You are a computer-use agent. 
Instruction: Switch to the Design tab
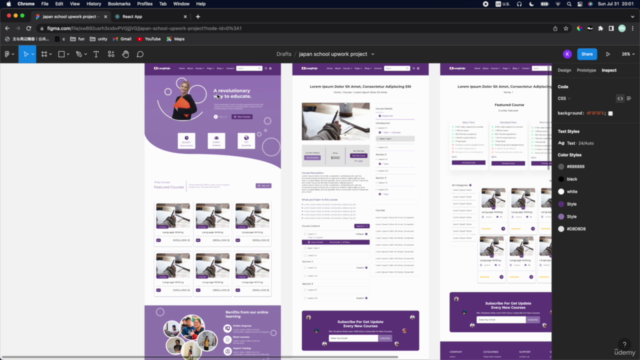pos(564,70)
